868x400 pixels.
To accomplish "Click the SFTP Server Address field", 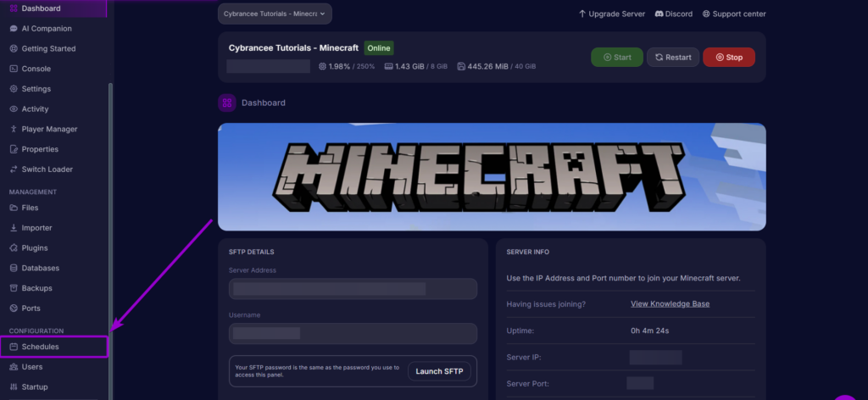I will click(353, 289).
